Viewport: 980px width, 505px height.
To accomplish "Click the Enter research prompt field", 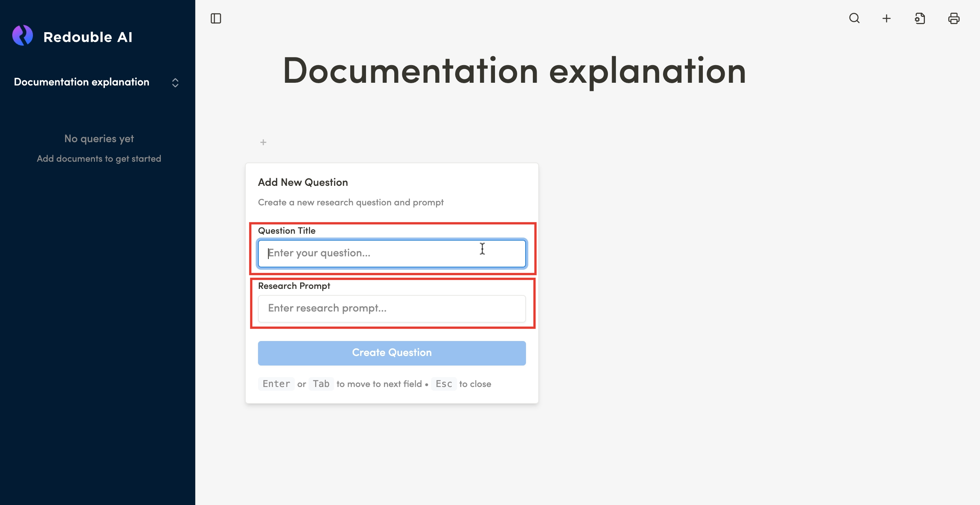I will pyautogui.click(x=391, y=308).
